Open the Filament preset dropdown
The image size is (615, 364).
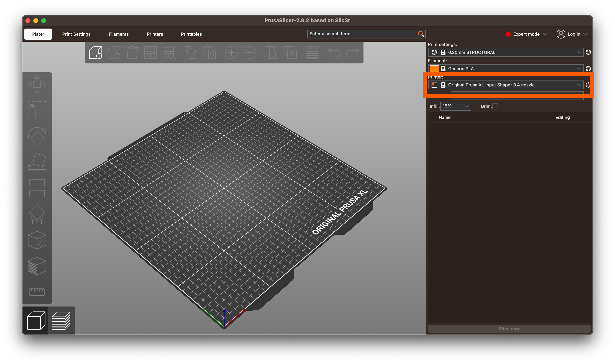[x=506, y=68]
